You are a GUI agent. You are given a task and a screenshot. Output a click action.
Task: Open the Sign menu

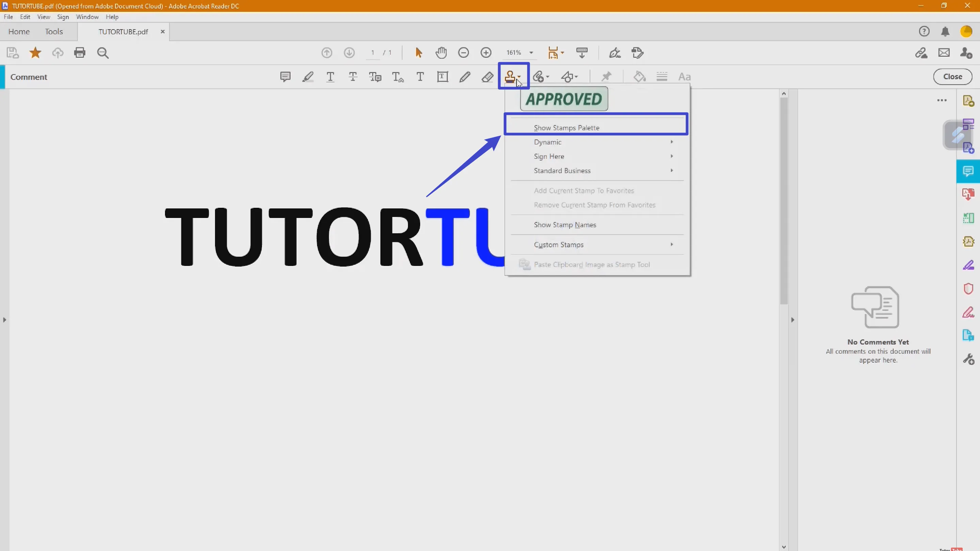point(63,17)
